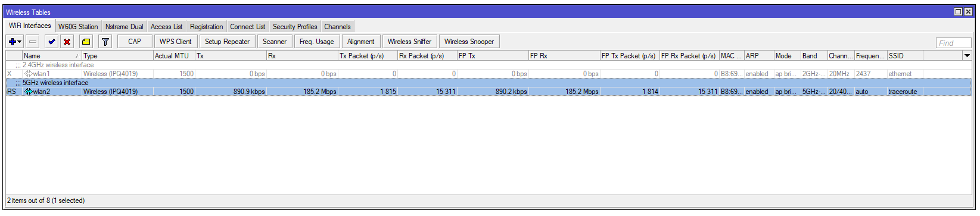Click the yellow Comment button

86,42
